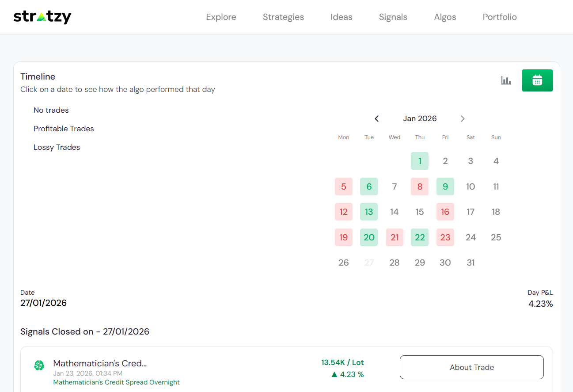573x392 pixels.
Task: Select the green calendar view button
Action: click(x=537, y=80)
